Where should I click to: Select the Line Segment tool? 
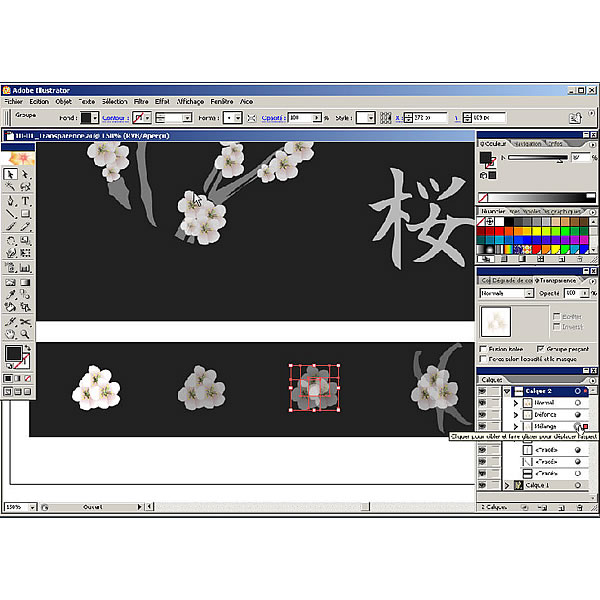(x=10, y=214)
